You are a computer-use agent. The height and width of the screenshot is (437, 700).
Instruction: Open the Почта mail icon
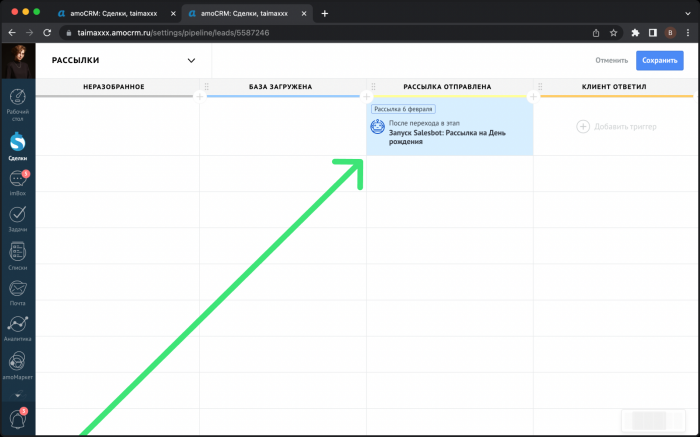pos(17,289)
